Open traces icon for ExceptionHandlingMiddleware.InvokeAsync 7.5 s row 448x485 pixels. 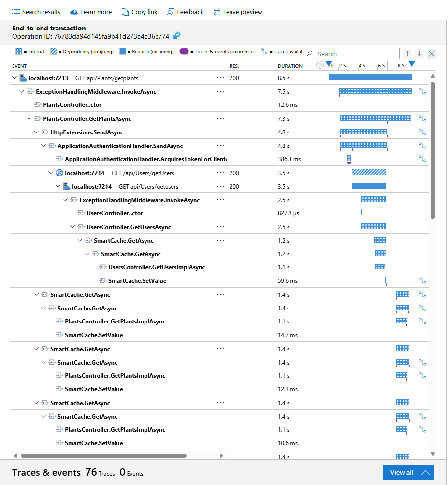pyautogui.click(x=422, y=91)
